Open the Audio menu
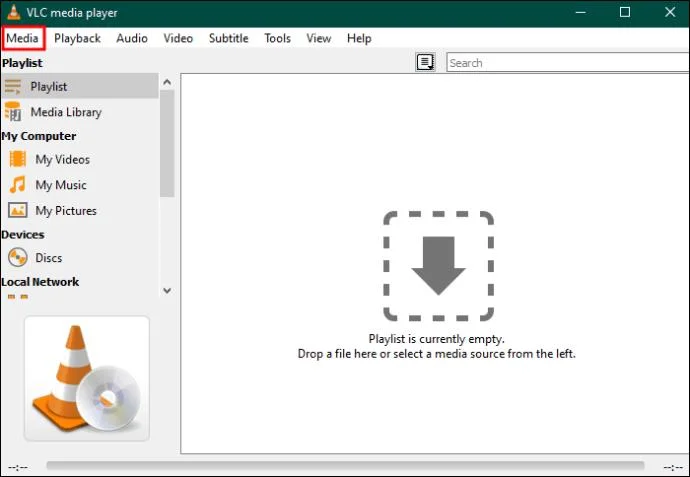The width and height of the screenshot is (690, 477). pyautogui.click(x=132, y=38)
